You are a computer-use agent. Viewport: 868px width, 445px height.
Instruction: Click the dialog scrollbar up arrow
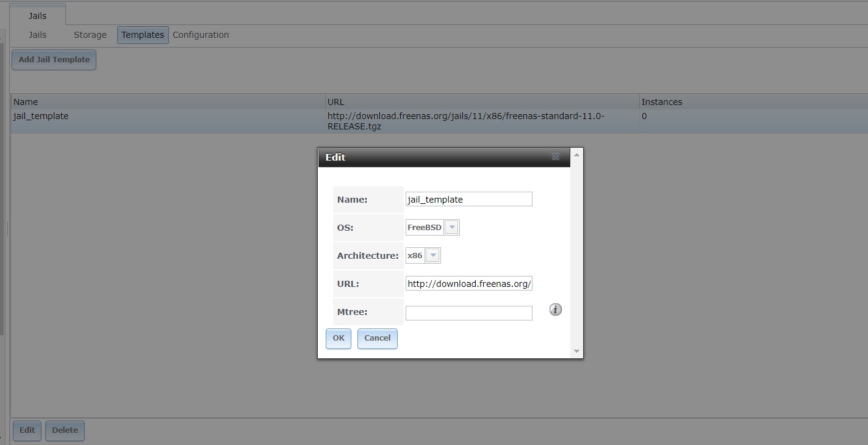577,154
